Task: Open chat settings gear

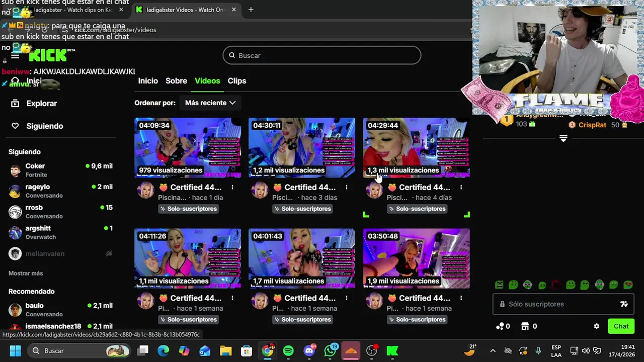Action: [596, 326]
